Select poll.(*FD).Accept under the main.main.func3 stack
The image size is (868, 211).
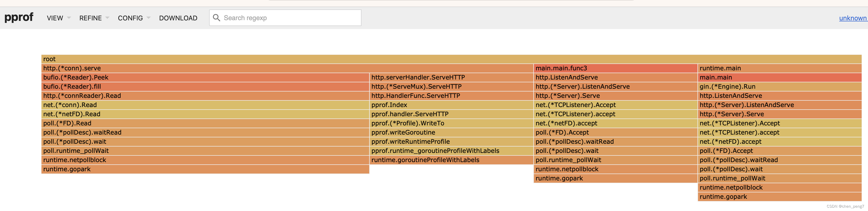point(615,132)
